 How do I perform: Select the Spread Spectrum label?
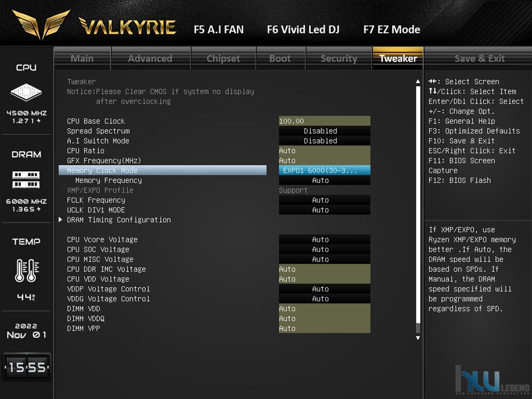[x=98, y=131]
